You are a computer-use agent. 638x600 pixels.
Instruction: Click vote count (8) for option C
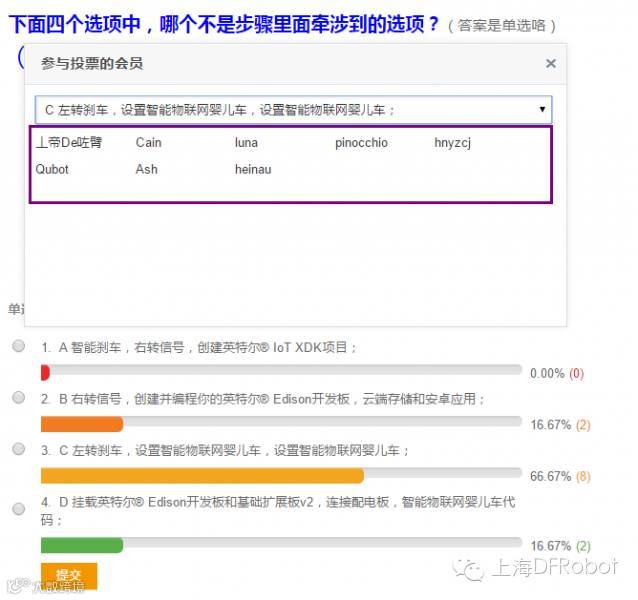[x=583, y=476]
